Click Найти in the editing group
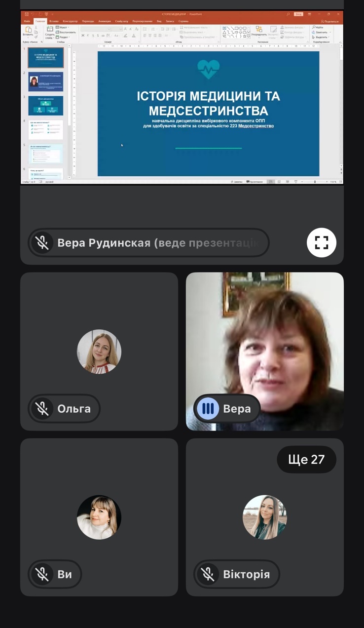 (317, 28)
